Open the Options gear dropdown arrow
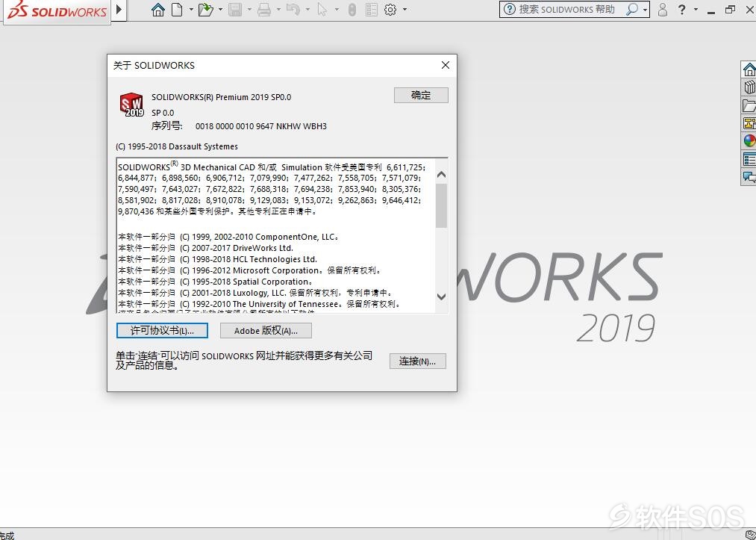 point(404,9)
